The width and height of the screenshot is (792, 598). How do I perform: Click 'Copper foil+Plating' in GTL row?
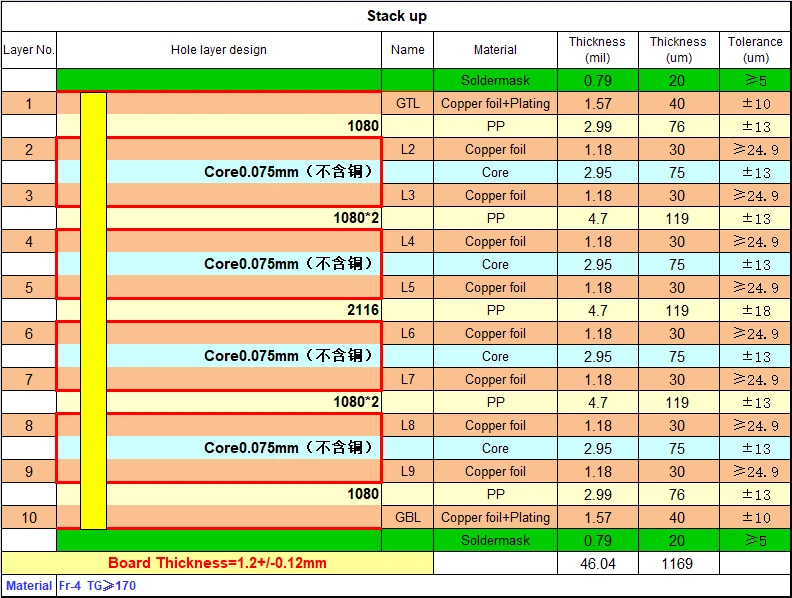pyautogui.click(x=496, y=104)
